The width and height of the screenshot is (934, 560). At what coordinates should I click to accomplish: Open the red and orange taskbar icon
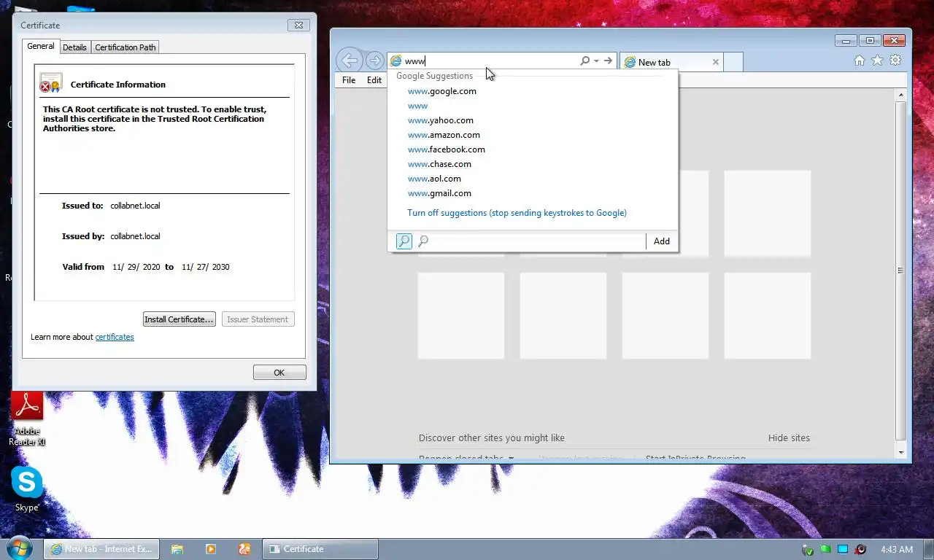[244, 549]
